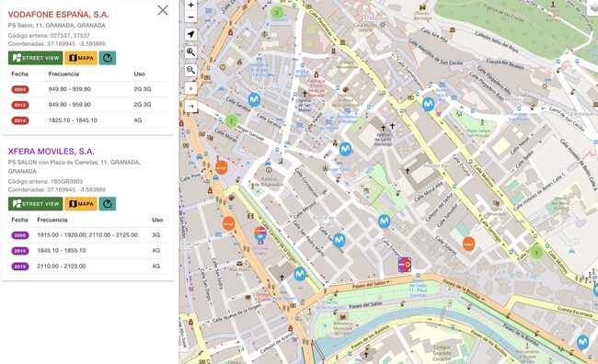Click the VODAFONE ESPAÑA, S.A. heading
This screenshot has width=598, height=364.
[58, 15]
